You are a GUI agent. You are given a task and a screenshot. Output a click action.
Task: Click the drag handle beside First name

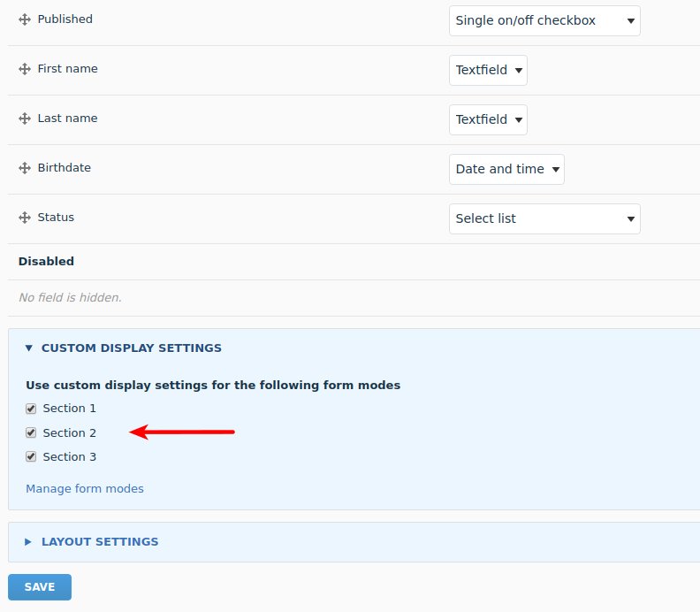tap(25, 69)
